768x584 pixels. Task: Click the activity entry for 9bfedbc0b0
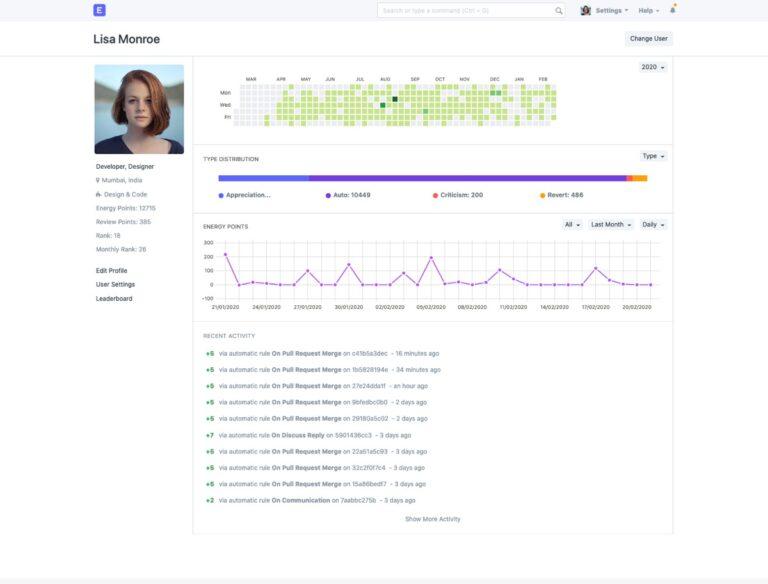pos(316,402)
